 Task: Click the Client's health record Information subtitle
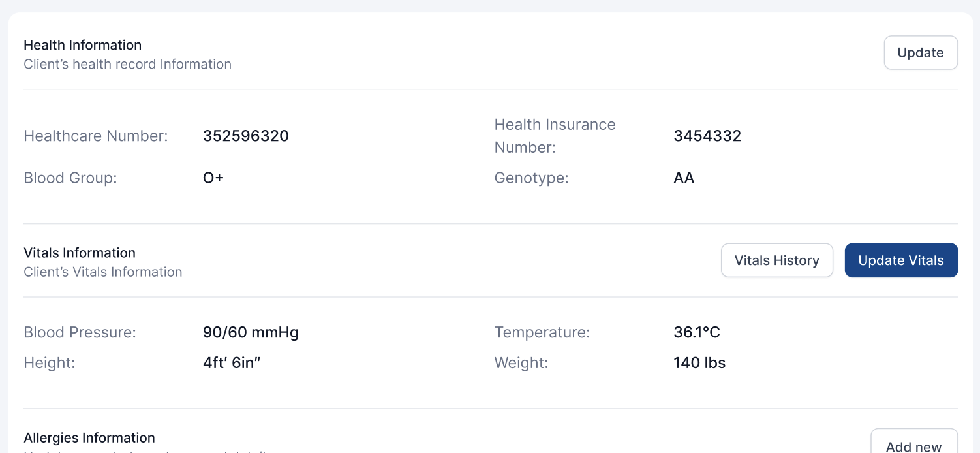click(127, 64)
